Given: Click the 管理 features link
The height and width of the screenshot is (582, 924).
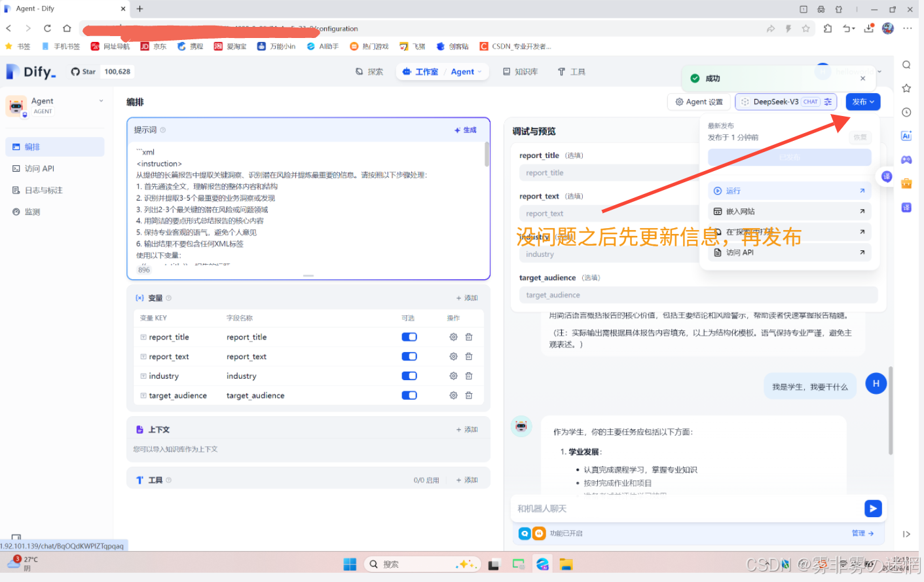Looking at the screenshot, I should pos(863,533).
